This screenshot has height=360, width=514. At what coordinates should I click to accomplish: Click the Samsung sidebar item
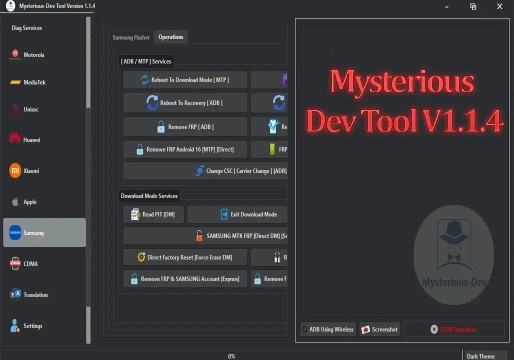[x=44, y=233]
